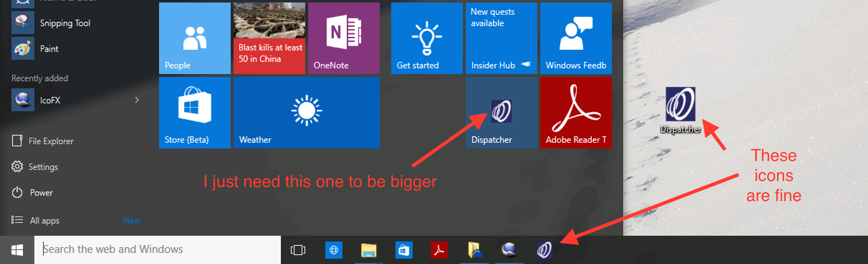
Task: Launch the Dispatcher tile in the Start menu
Action: [502, 113]
